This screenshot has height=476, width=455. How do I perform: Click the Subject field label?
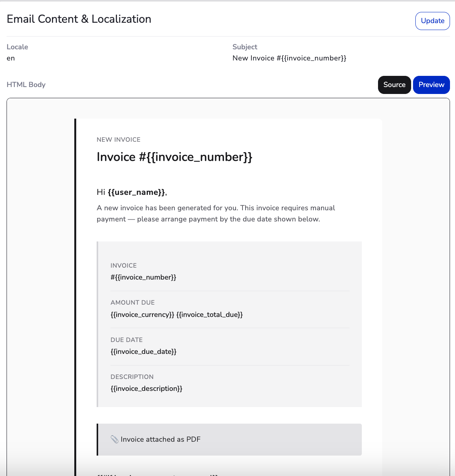245,47
